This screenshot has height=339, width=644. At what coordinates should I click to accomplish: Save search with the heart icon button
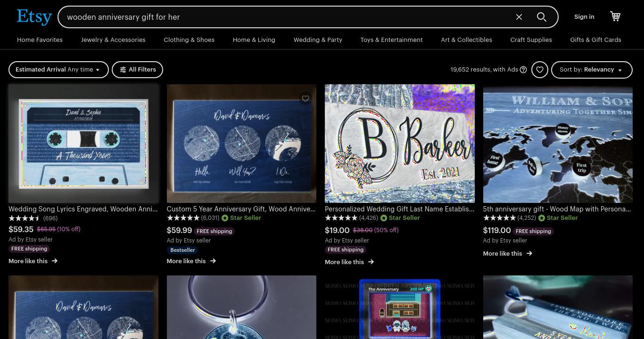coord(540,70)
